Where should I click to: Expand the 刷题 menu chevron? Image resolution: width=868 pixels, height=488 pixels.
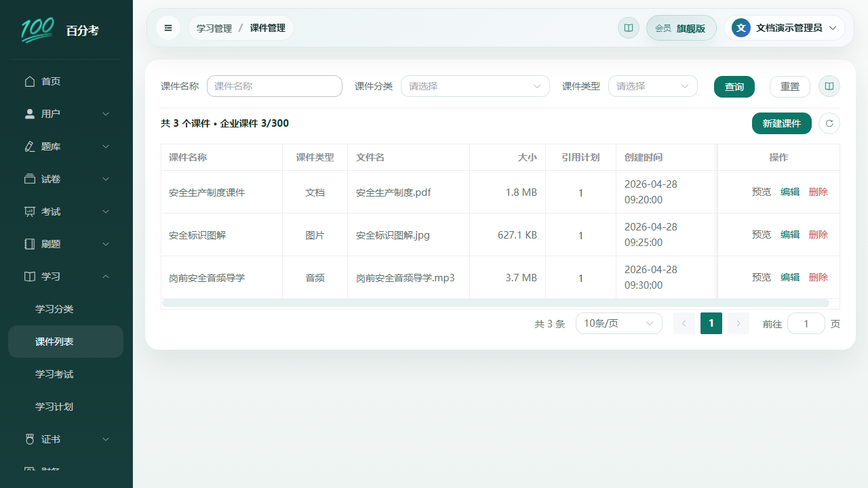tap(106, 244)
